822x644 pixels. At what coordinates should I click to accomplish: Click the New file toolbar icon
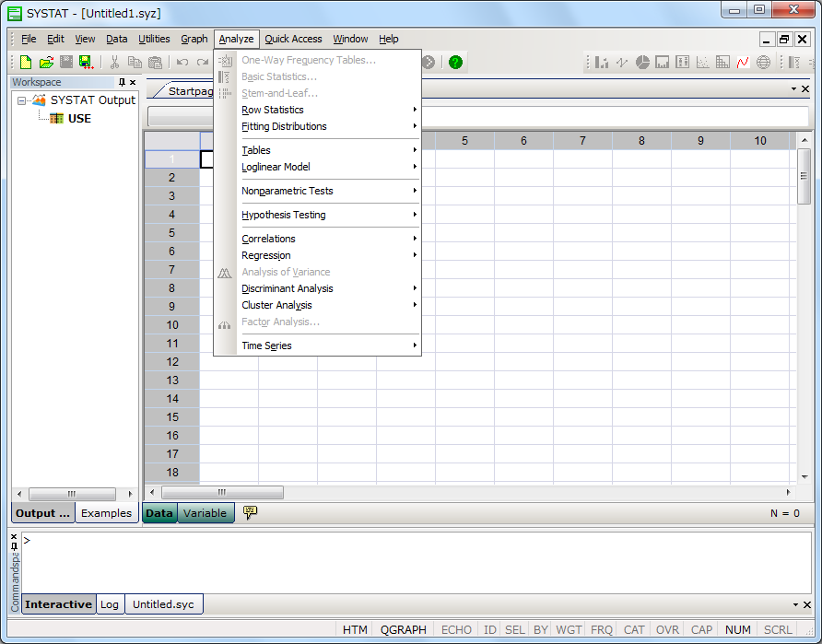tap(26, 63)
